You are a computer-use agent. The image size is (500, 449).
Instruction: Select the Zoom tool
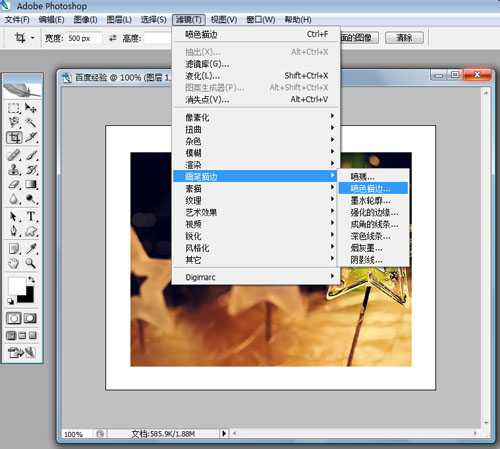tap(31, 263)
